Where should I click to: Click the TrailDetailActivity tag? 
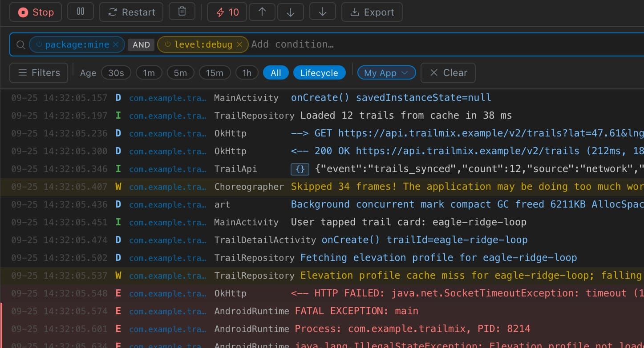point(265,240)
